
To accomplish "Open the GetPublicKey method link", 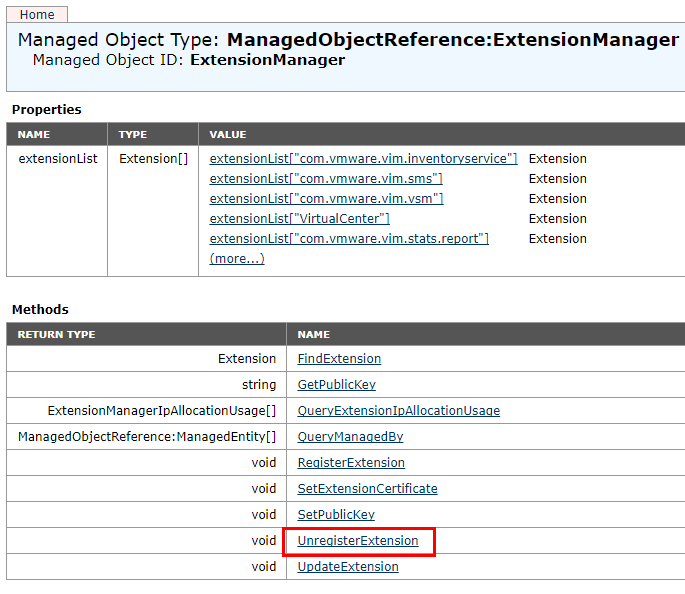I will click(336, 385).
